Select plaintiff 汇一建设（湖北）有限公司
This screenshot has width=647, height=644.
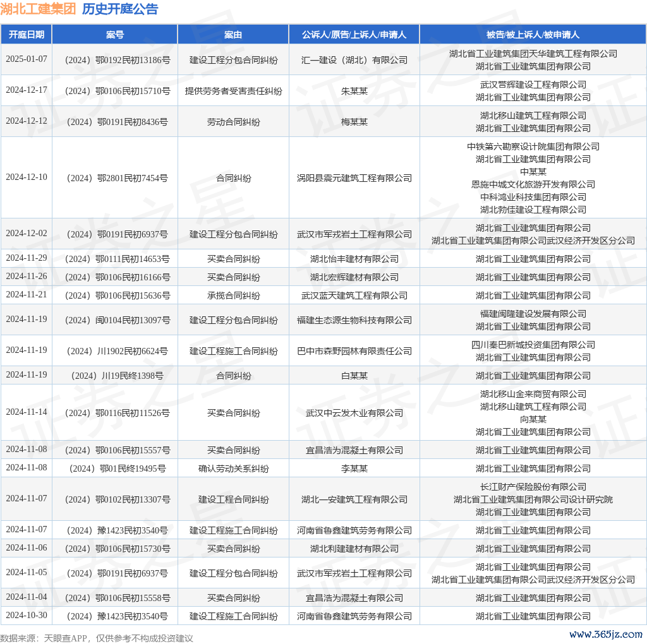[x=354, y=60]
